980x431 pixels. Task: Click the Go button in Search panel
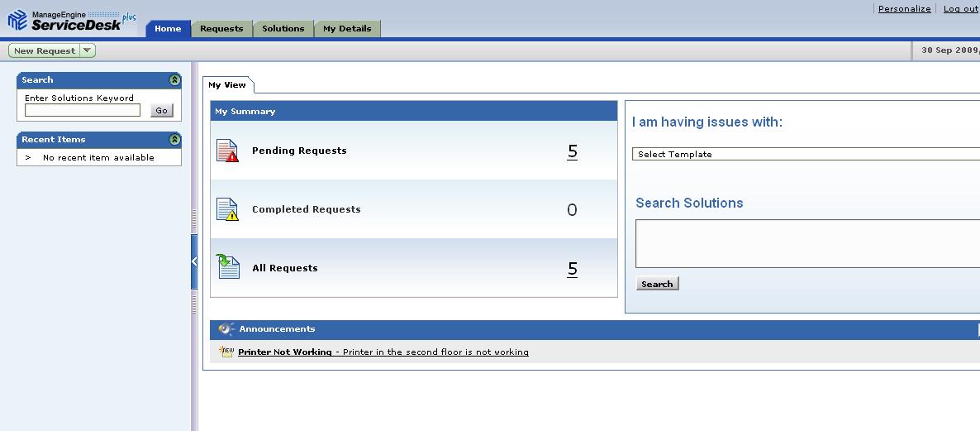pos(162,111)
